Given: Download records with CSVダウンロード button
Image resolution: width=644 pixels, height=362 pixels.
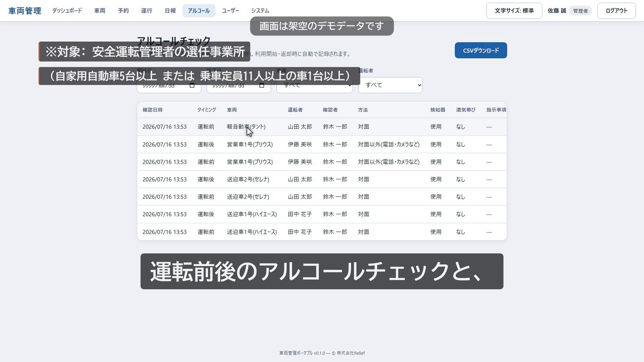Looking at the screenshot, I should click(481, 50).
